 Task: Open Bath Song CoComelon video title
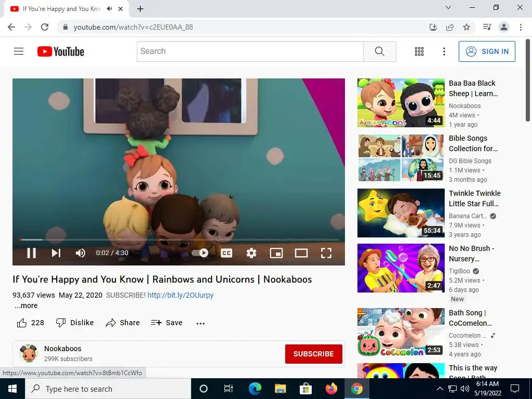[x=470, y=318]
